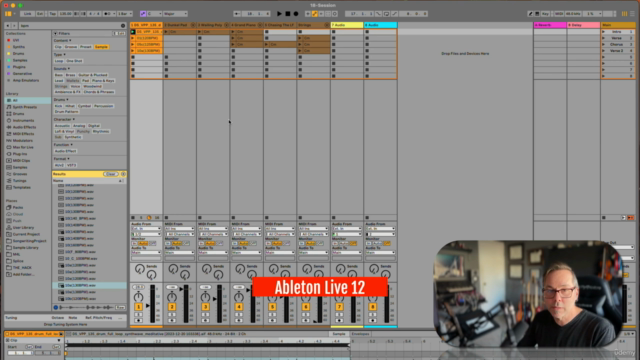The image size is (640, 360).
Task: Toggle the MIDI map mode button
Action: coord(559,13)
